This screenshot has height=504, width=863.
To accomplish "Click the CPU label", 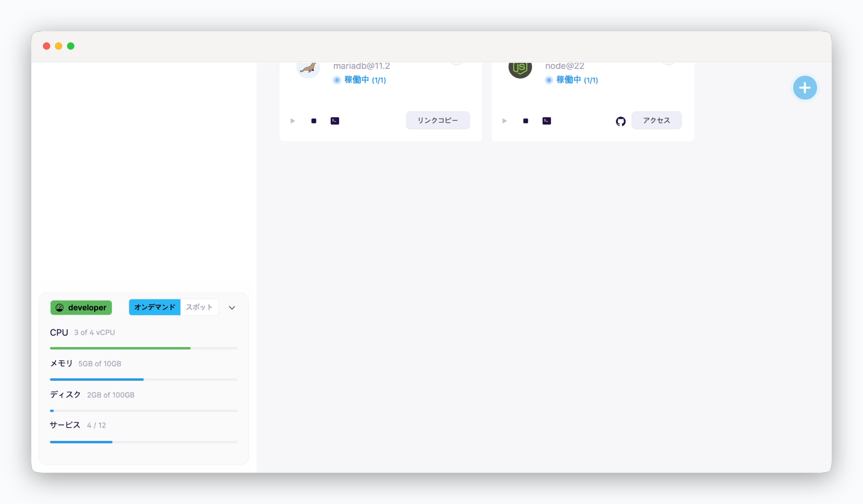I will point(59,332).
